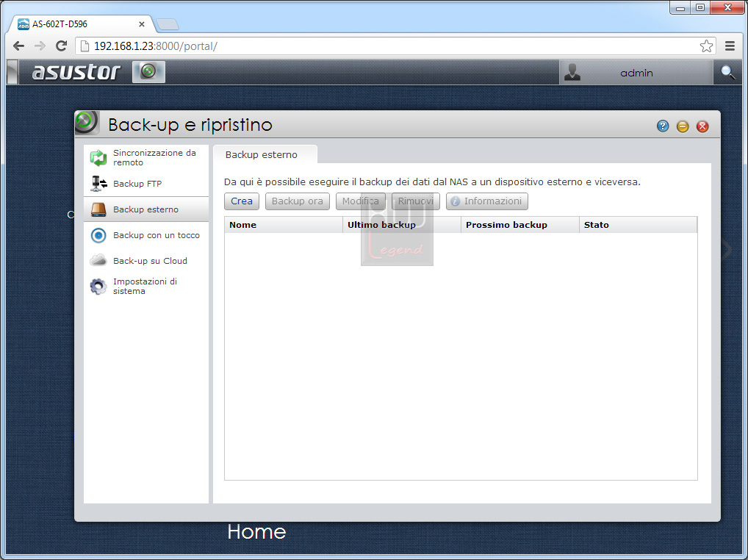Click the Sincronizzazione da remoto sync icon
Viewport: 748px width, 560px height.
pyautogui.click(x=98, y=158)
